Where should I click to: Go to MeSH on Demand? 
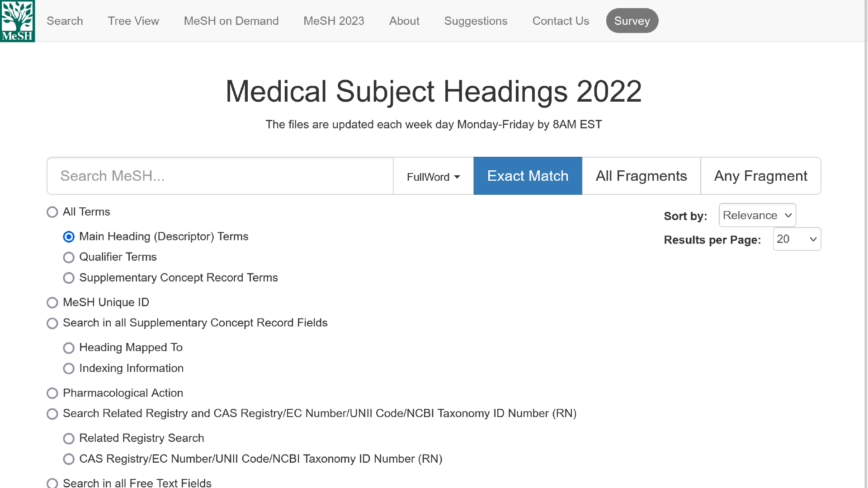[x=231, y=21]
